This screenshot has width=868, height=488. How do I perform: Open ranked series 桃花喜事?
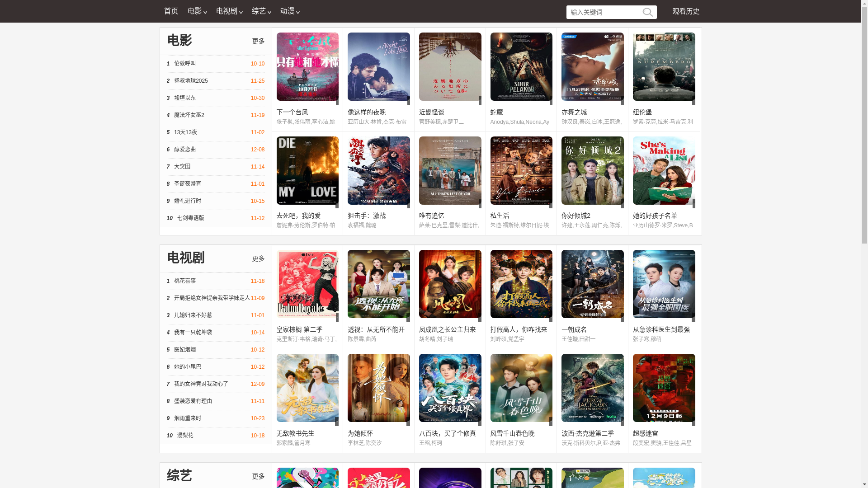click(185, 281)
